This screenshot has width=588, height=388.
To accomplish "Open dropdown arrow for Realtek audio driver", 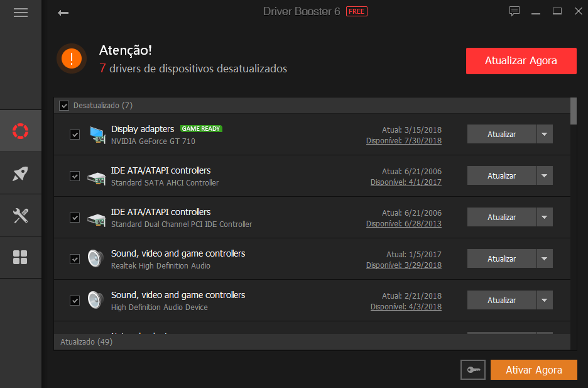I will coord(545,258).
